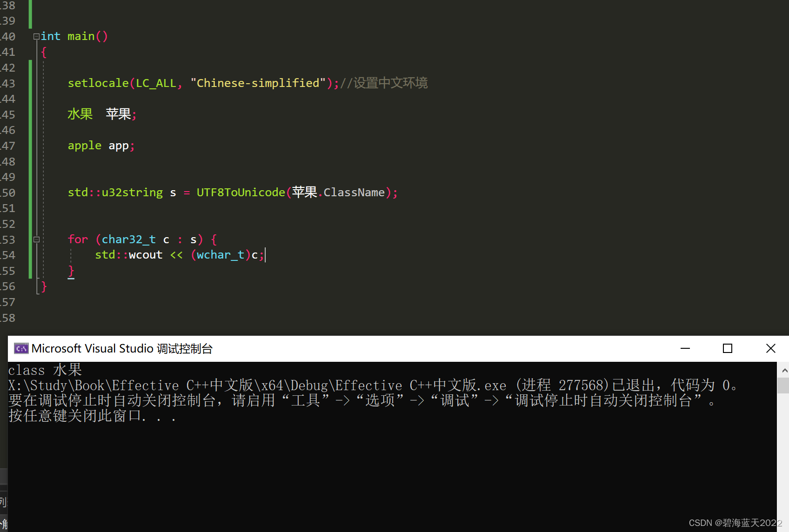Click the ClassName member reference
789x532 pixels.
(354, 193)
